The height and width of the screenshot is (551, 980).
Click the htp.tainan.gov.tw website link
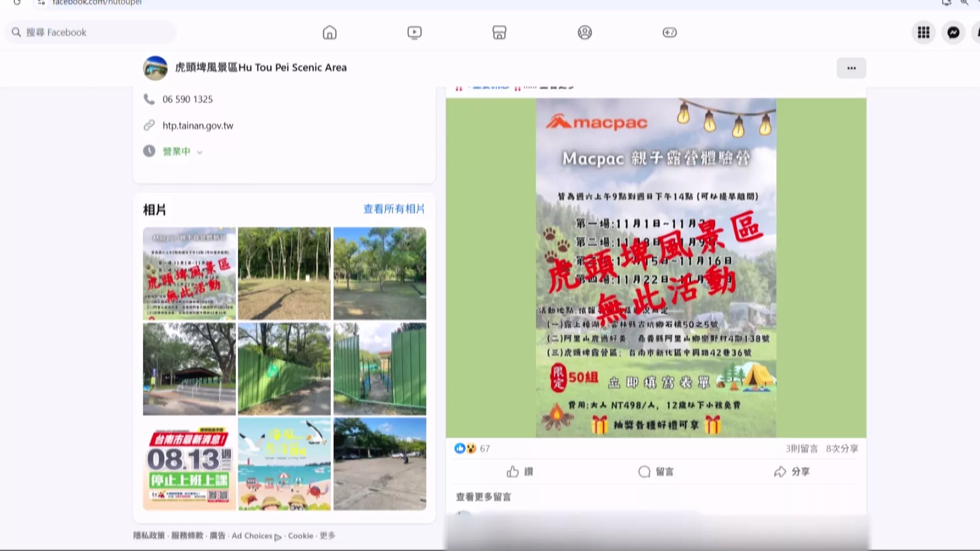click(198, 126)
